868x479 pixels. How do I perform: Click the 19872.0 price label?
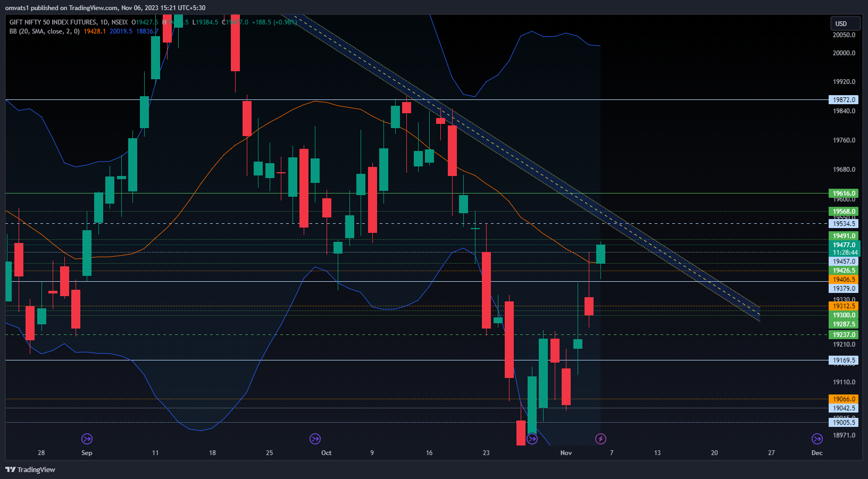pyautogui.click(x=844, y=100)
